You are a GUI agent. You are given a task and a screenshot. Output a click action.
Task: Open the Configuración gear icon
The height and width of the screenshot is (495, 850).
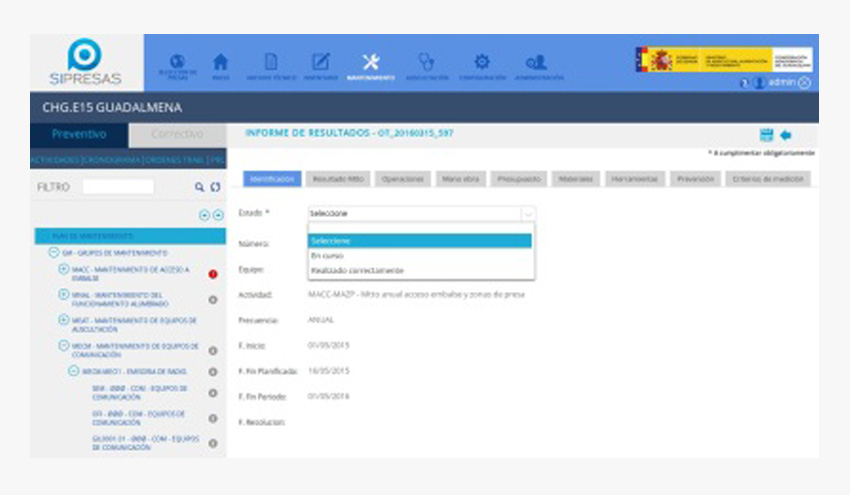(x=481, y=63)
